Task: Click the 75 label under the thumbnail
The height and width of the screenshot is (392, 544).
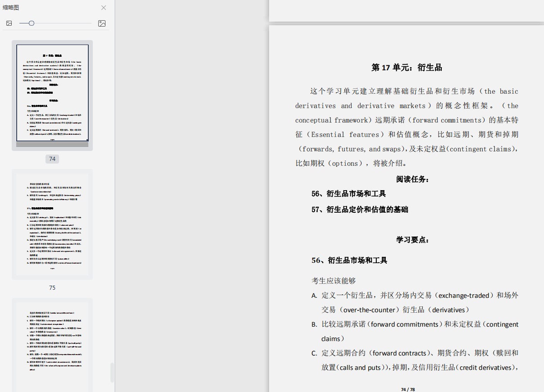Action: (52, 287)
